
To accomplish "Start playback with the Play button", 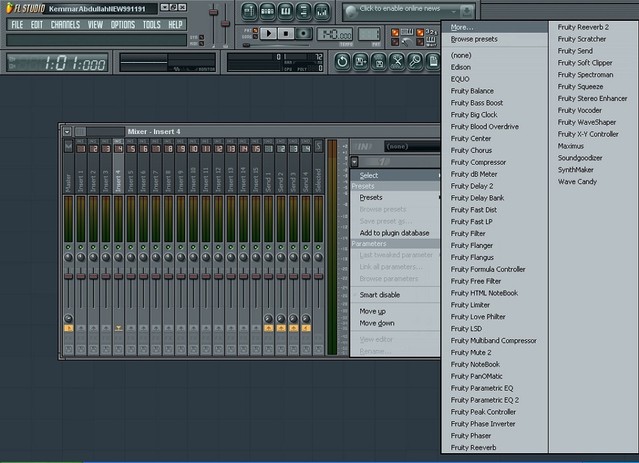I will (x=269, y=33).
